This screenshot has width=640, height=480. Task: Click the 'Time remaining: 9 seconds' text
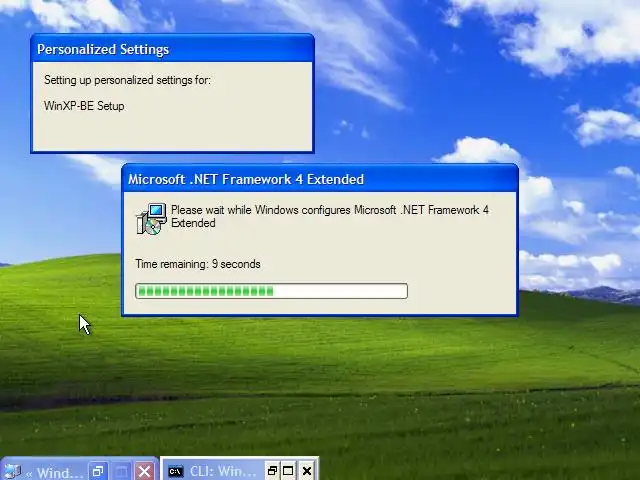pos(198,264)
